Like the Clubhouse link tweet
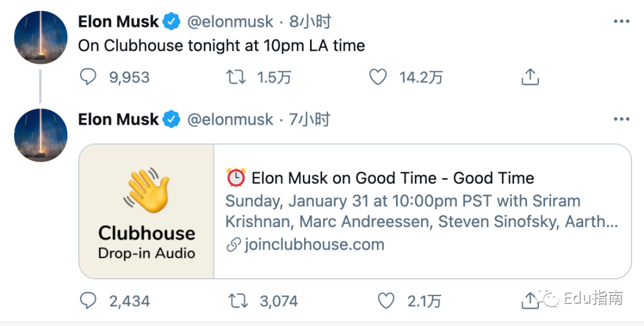This screenshot has width=644, height=326. tap(386, 301)
